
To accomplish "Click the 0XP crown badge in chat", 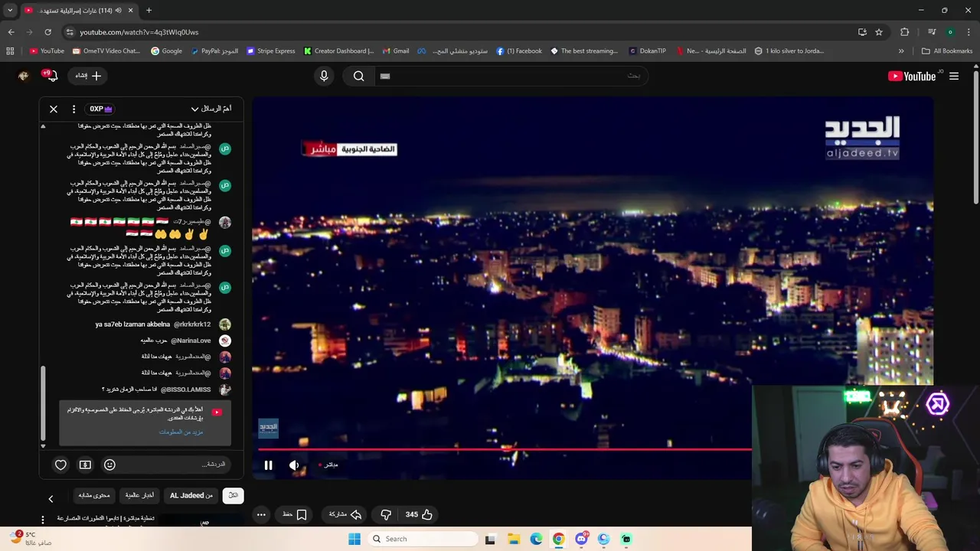I will click(x=100, y=109).
